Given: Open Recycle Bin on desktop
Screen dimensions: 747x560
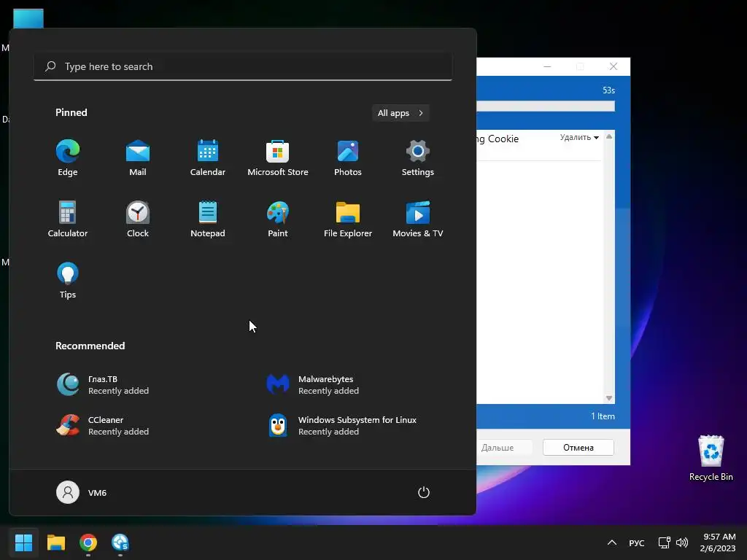Looking at the screenshot, I should pyautogui.click(x=711, y=458).
